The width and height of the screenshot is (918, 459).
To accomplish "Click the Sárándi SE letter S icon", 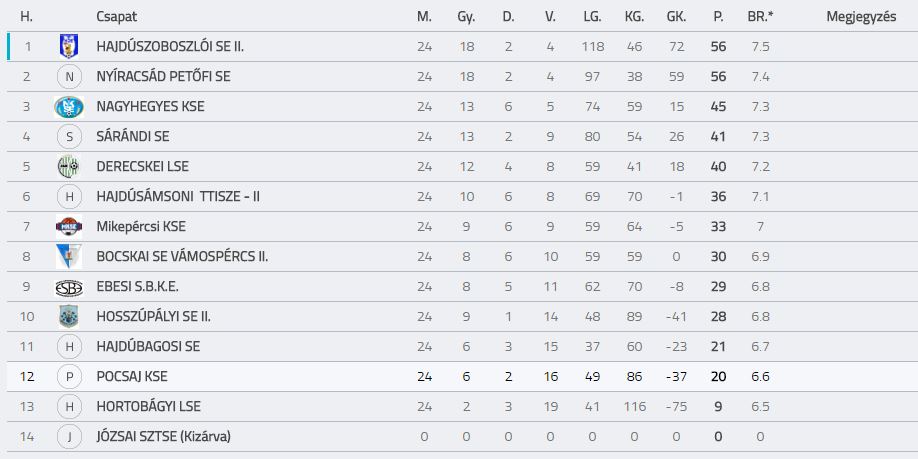I will [x=69, y=136].
